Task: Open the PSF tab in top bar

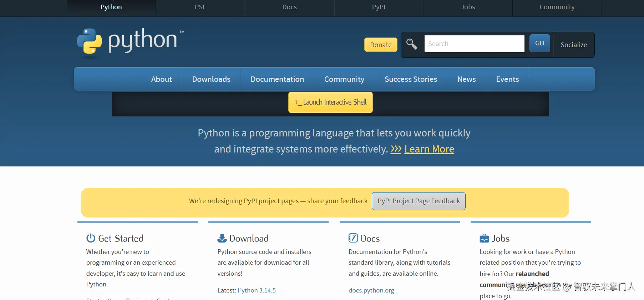Action: (201, 7)
